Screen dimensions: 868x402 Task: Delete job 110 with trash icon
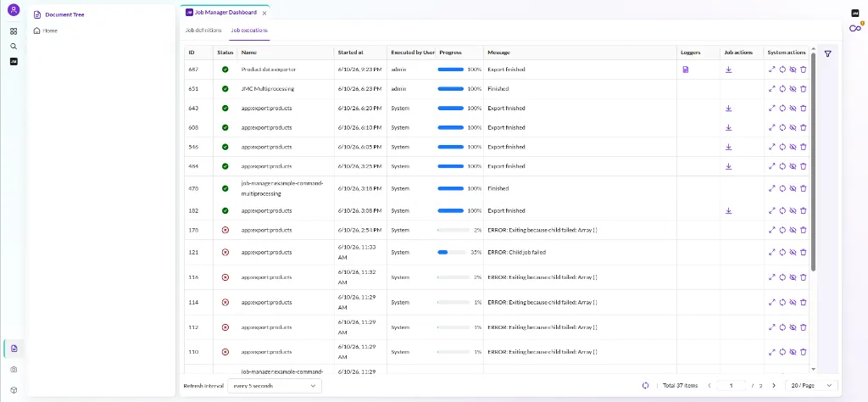tap(804, 352)
